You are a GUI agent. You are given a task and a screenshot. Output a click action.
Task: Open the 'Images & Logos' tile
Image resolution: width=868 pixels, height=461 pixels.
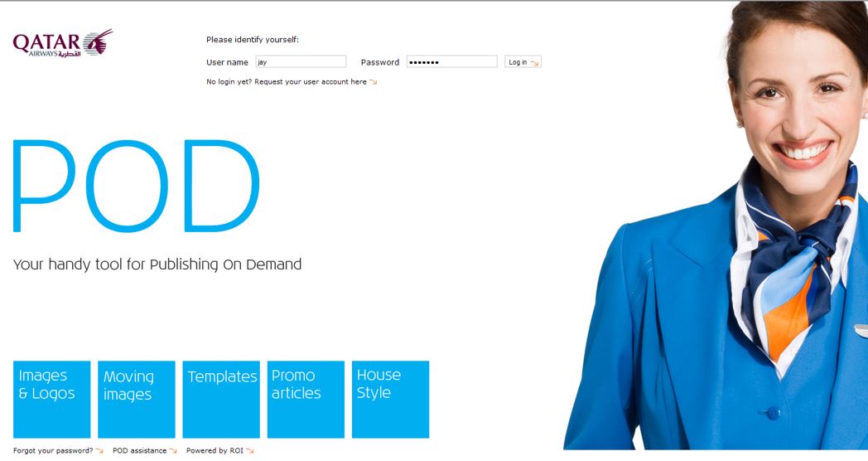tap(51, 399)
